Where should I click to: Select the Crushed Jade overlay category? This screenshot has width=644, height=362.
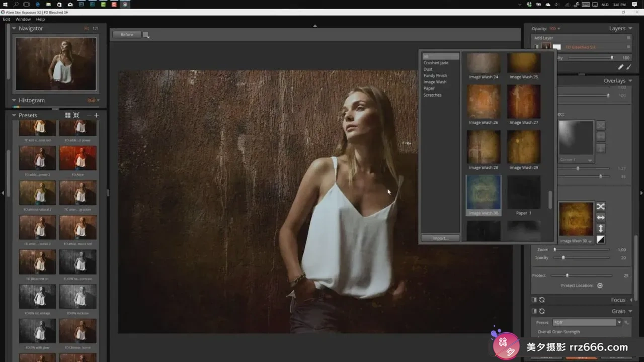[x=436, y=63]
